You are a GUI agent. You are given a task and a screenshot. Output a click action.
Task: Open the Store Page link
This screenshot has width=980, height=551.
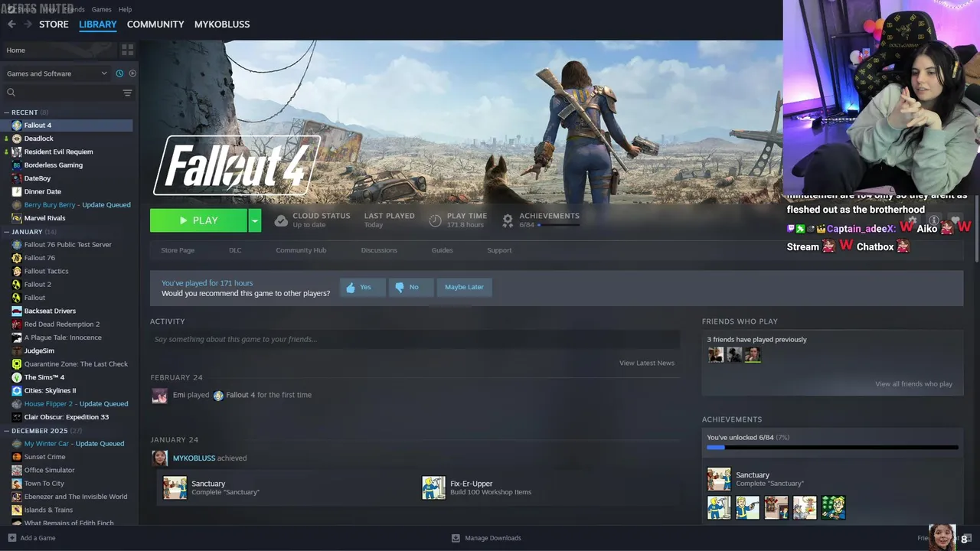178,250
